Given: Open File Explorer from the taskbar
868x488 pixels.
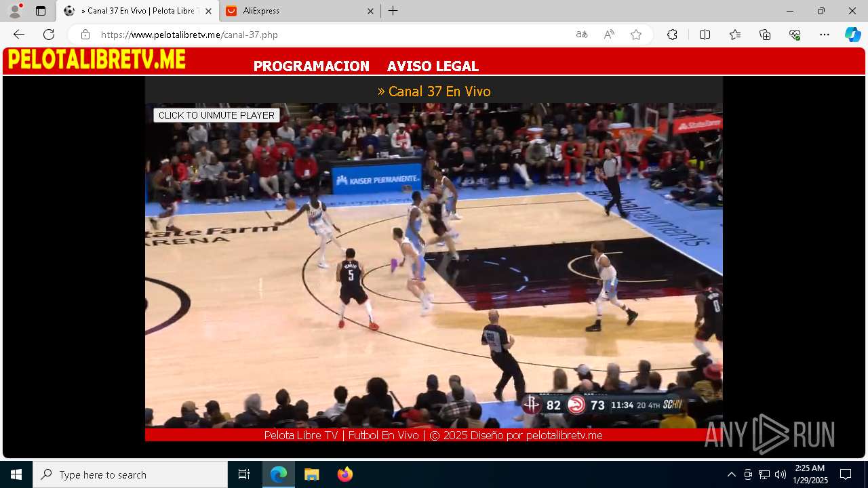Looking at the screenshot, I should point(311,474).
